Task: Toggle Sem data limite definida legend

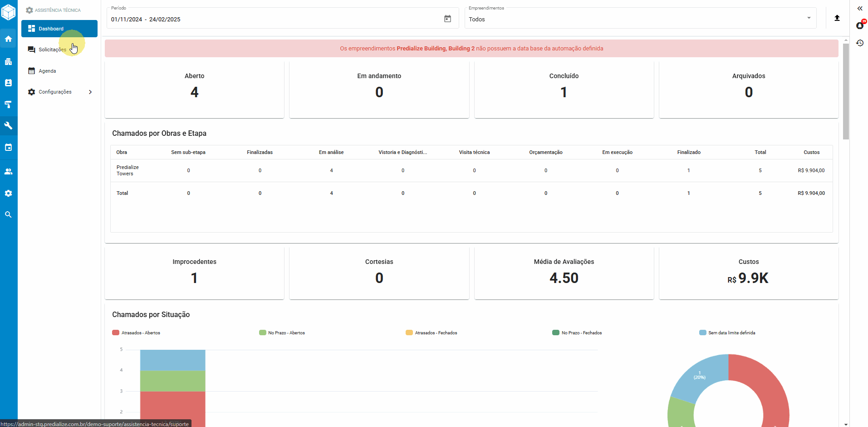Action: tap(727, 333)
